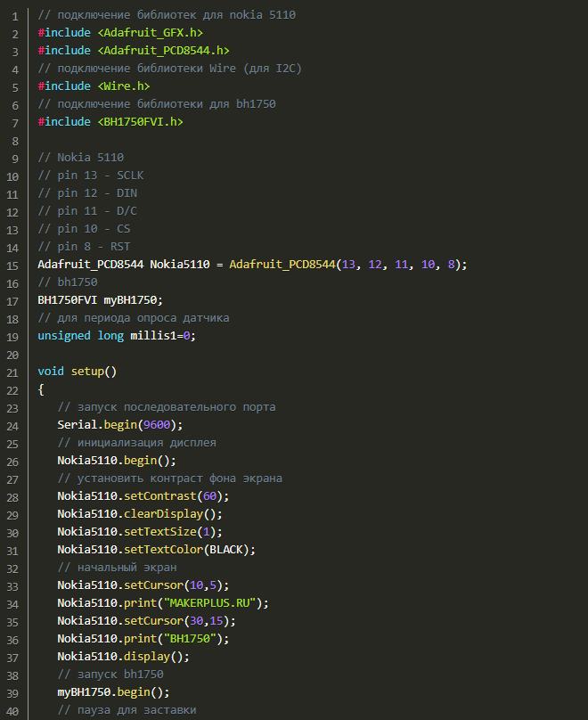Select the '#include <Adafruit_GFX.h>' line

(120, 33)
